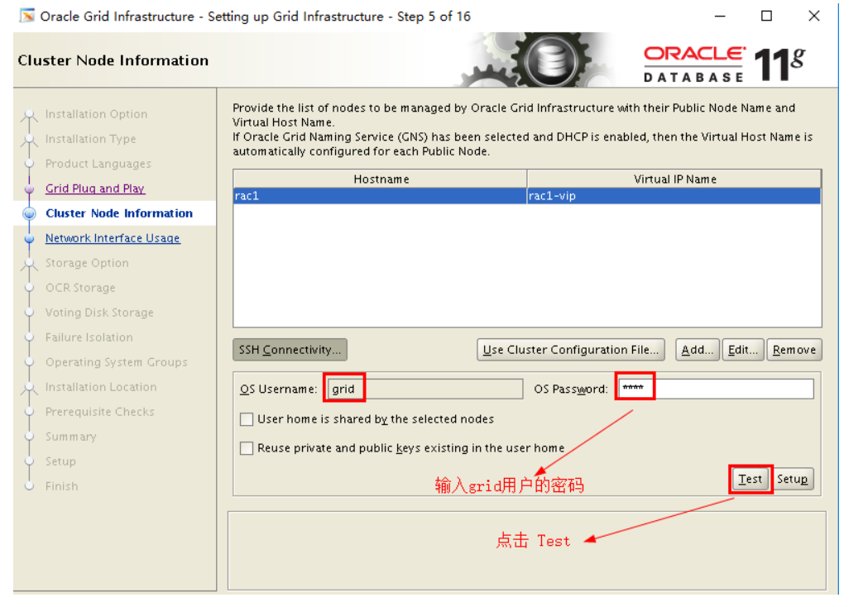Click the OCR Storage step
The height and width of the screenshot is (607, 868).
click(80, 288)
